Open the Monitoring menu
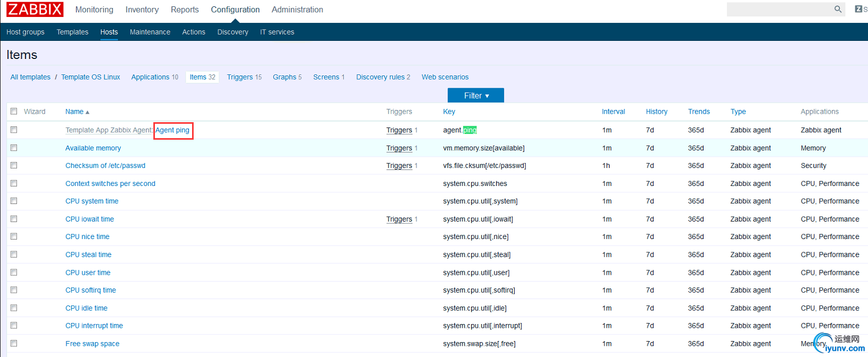The height and width of the screenshot is (357, 868). click(x=94, y=10)
